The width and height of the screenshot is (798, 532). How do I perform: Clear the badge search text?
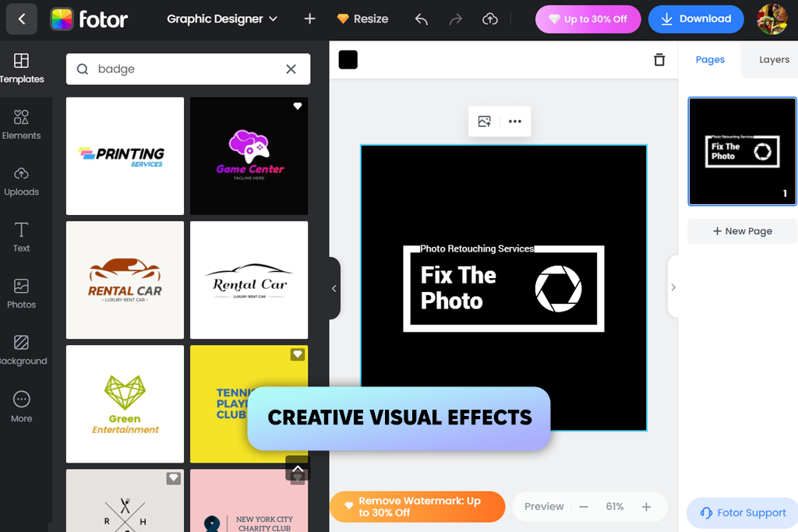(x=291, y=69)
